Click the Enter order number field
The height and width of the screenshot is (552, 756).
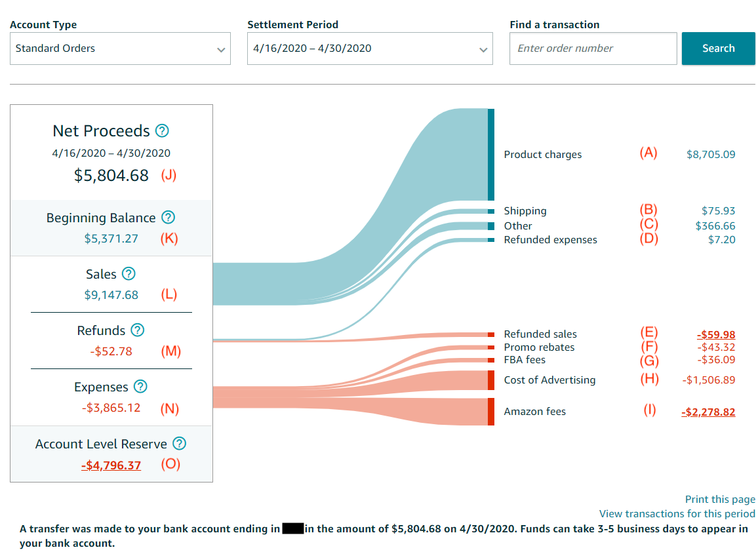point(593,48)
